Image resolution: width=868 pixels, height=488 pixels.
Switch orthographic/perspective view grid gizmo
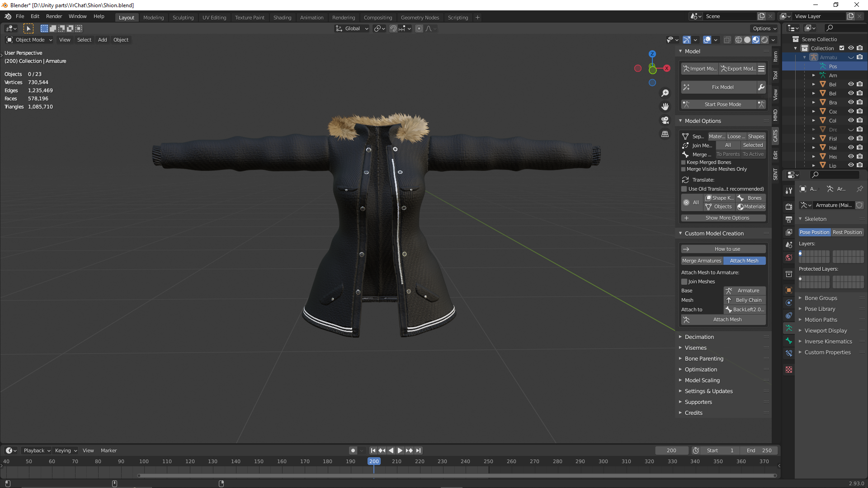665,134
